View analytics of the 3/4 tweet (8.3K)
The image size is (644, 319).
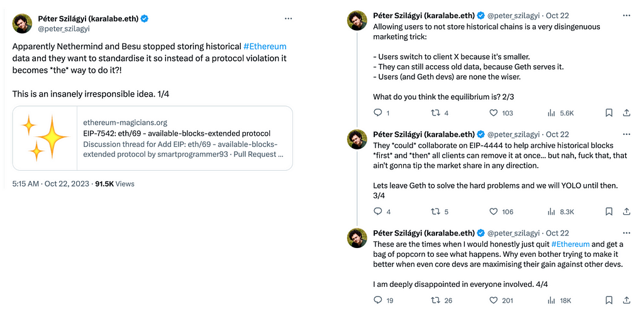pos(552,212)
